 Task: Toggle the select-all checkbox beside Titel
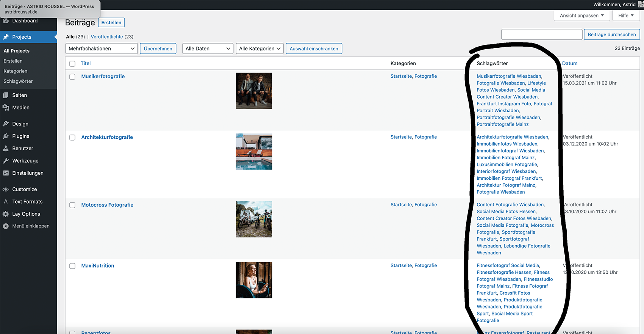coord(72,64)
